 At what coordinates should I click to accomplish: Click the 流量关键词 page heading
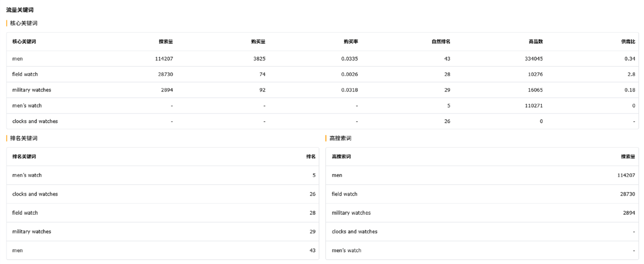pyautogui.click(x=20, y=10)
